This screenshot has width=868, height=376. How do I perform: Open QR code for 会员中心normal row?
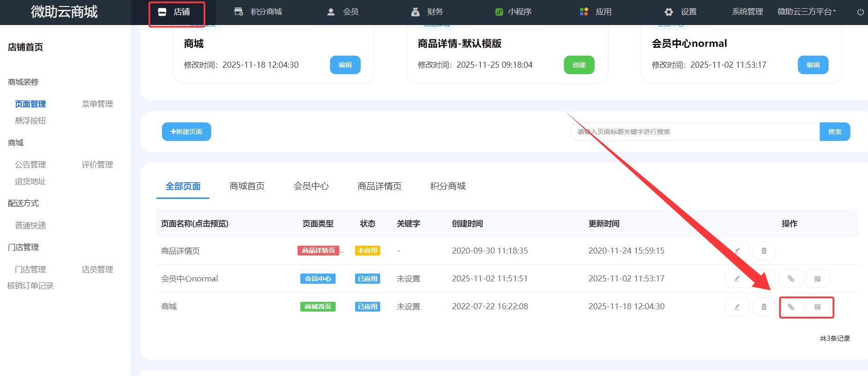pyautogui.click(x=817, y=279)
